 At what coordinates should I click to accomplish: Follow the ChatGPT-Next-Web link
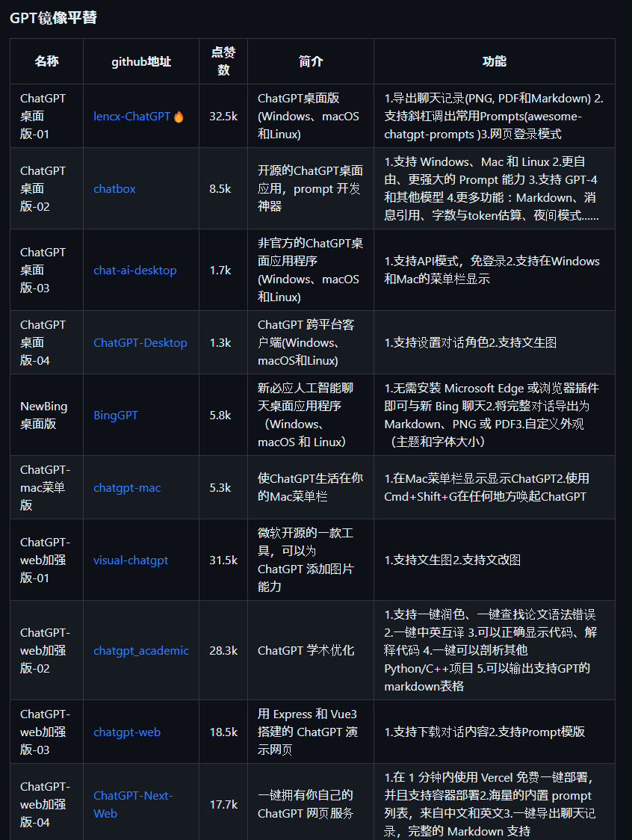coord(134,804)
